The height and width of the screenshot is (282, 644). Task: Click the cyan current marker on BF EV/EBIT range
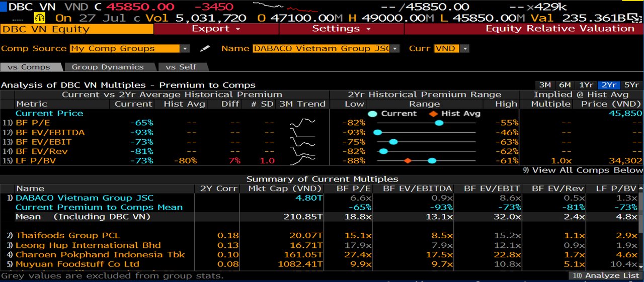point(393,142)
